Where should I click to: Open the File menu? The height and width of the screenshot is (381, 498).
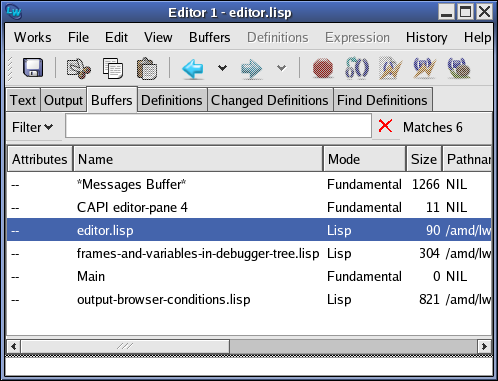(78, 37)
